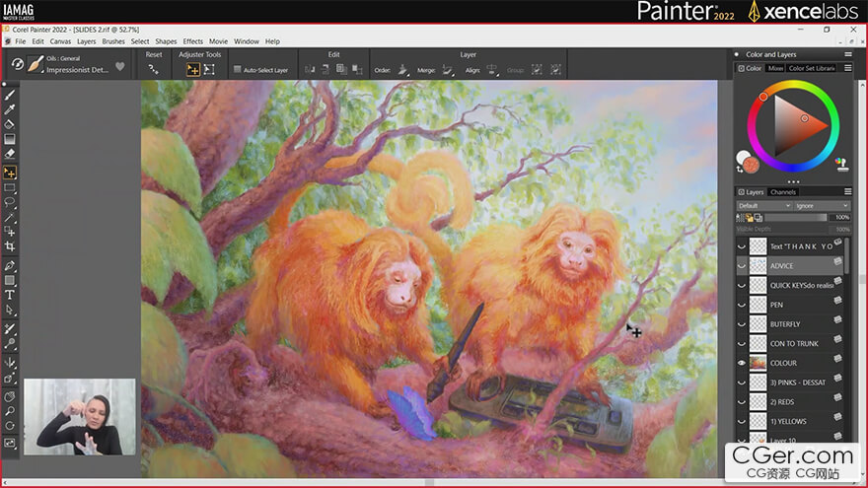Viewport: 868px width, 488px height.
Task: Show the 1) YELLOWS layer
Action: tap(742, 421)
